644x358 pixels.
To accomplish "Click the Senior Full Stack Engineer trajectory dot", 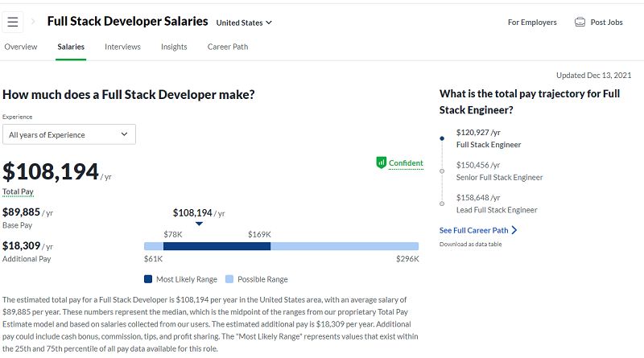I will [441, 171].
